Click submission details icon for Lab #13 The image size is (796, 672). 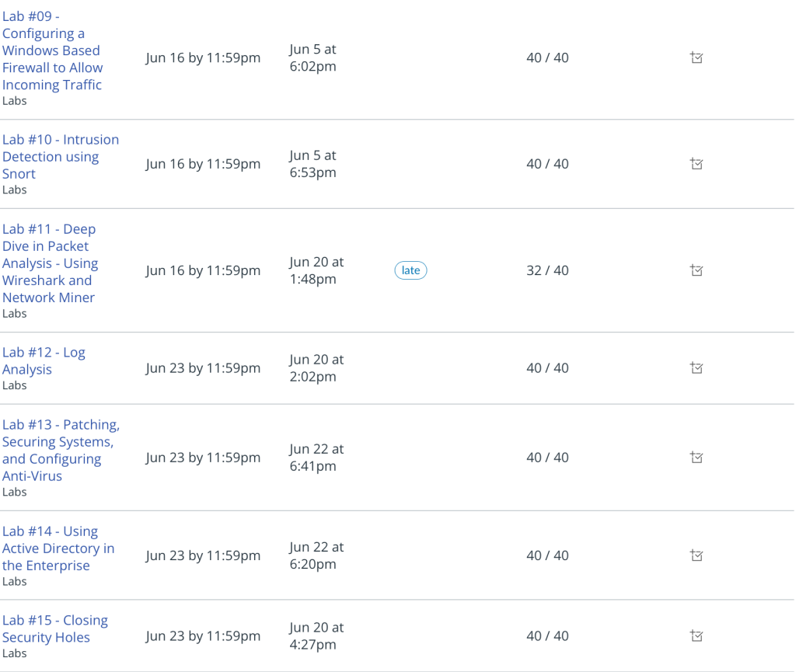(696, 457)
